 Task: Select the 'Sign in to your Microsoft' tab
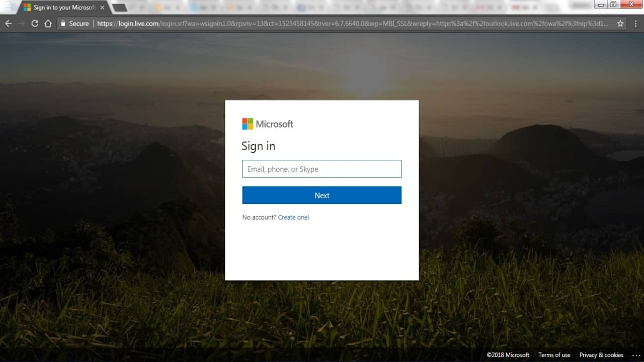60,8
